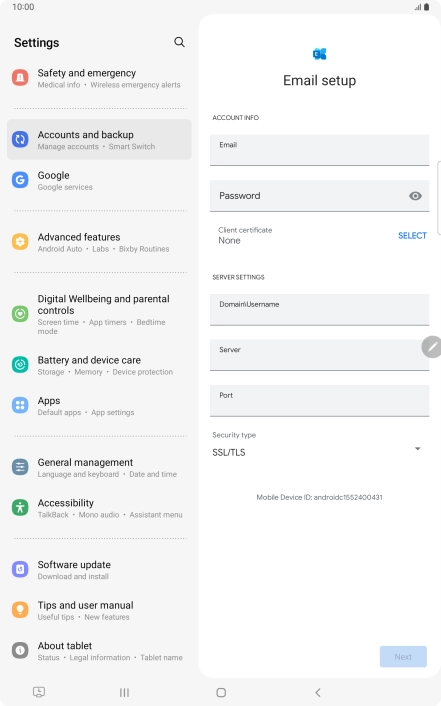Tap the Safety and emergency icon
Image resolution: width=441 pixels, height=706 pixels.
click(x=20, y=78)
